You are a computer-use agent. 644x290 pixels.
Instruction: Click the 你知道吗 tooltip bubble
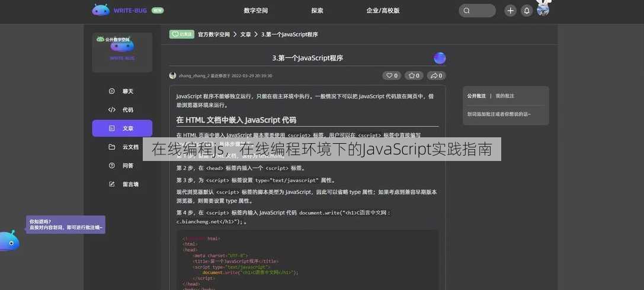(66, 224)
